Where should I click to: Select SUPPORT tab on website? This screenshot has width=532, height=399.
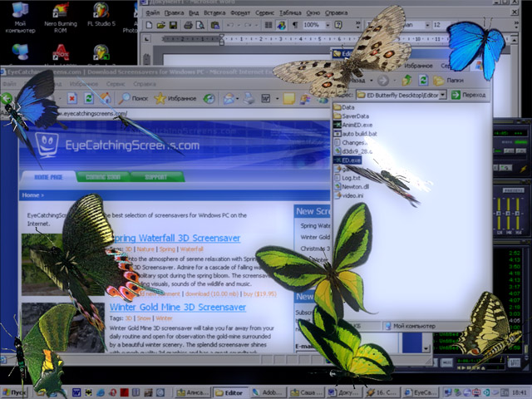(155, 177)
